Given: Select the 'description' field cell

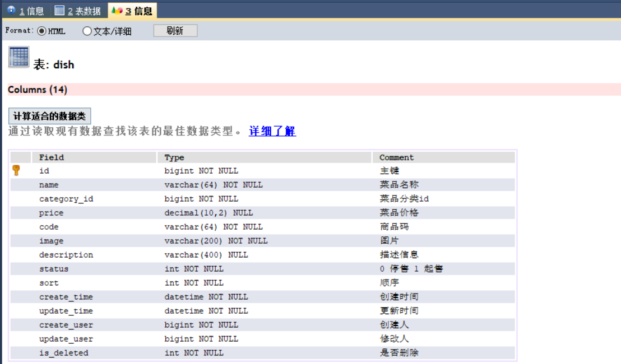Looking at the screenshot, I should (94, 255).
